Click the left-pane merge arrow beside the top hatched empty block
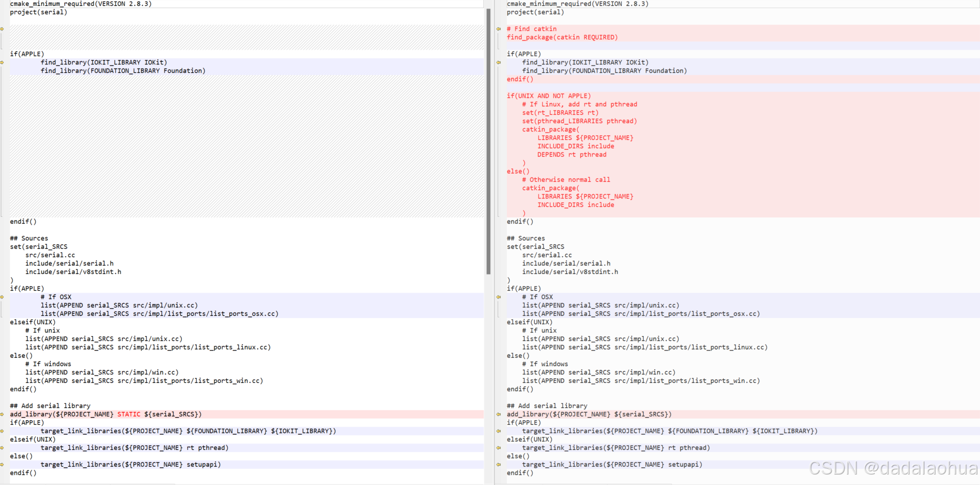The width and height of the screenshot is (980, 485). (x=2, y=29)
